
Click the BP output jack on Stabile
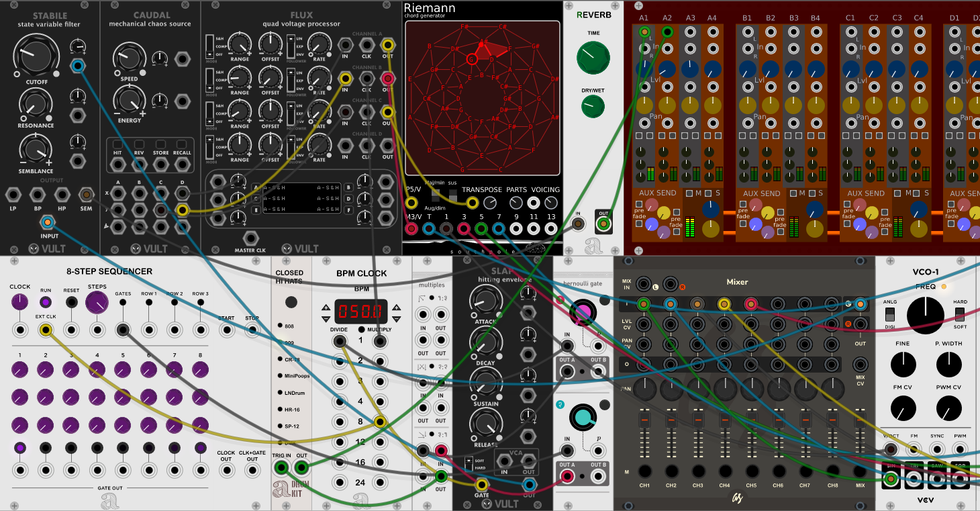tap(38, 195)
